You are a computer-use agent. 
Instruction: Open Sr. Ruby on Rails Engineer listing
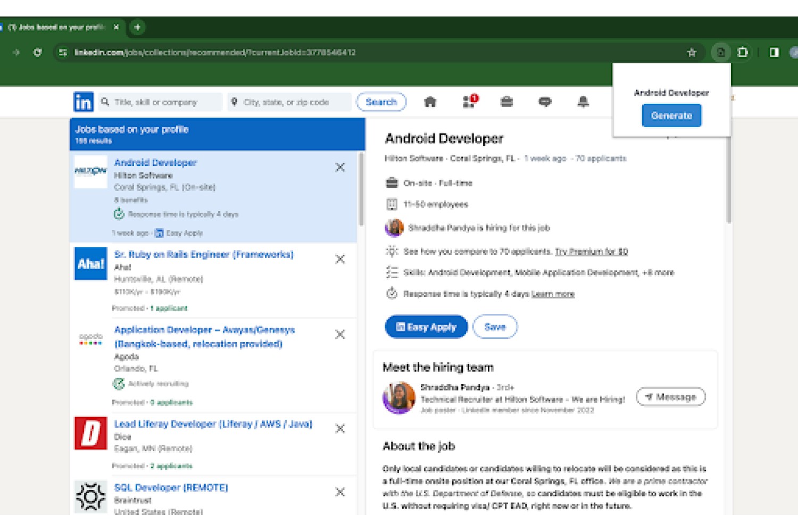click(204, 254)
